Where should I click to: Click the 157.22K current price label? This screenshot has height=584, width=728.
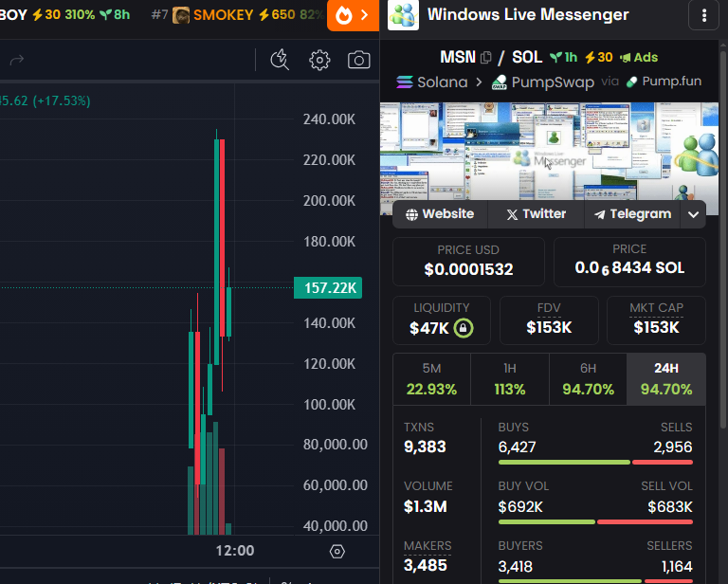click(328, 288)
